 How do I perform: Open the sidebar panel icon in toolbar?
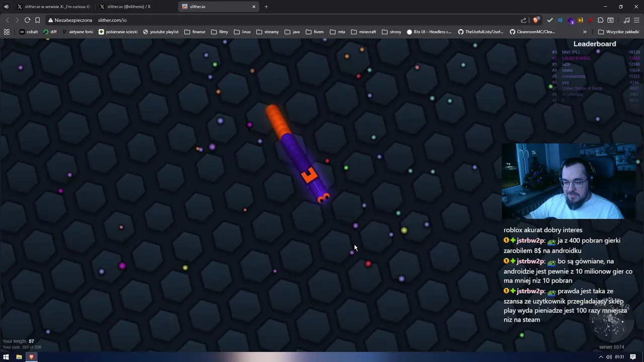(x=610, y=20)
